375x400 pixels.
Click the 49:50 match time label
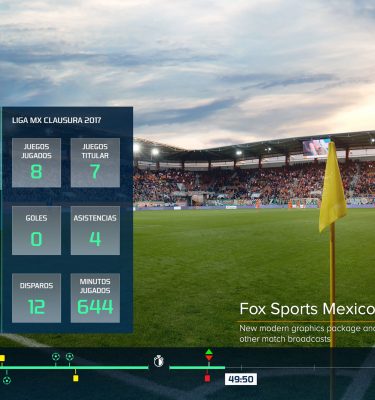click(241, 379)
